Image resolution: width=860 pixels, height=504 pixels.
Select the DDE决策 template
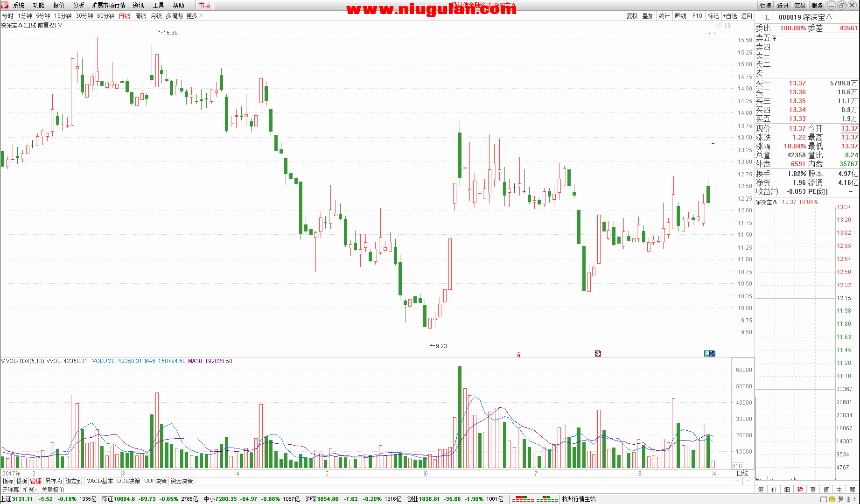[x=129, y=481]
